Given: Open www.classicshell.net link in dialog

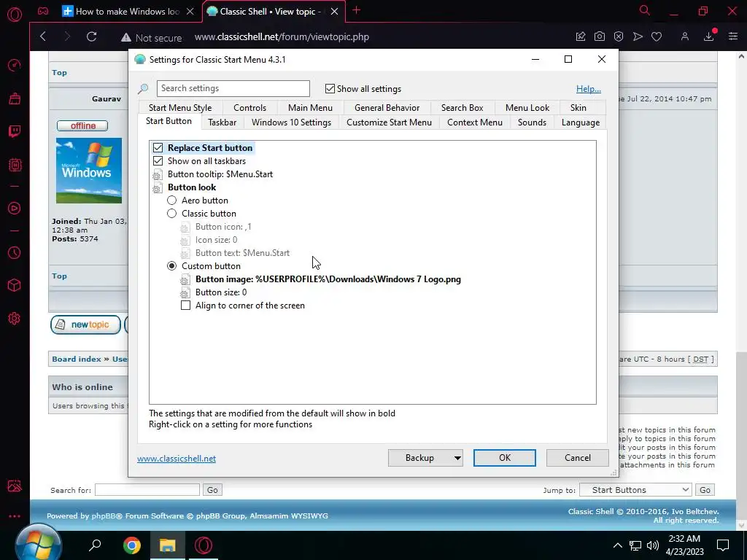Looking at the screenshot, I should click(177, 459).
